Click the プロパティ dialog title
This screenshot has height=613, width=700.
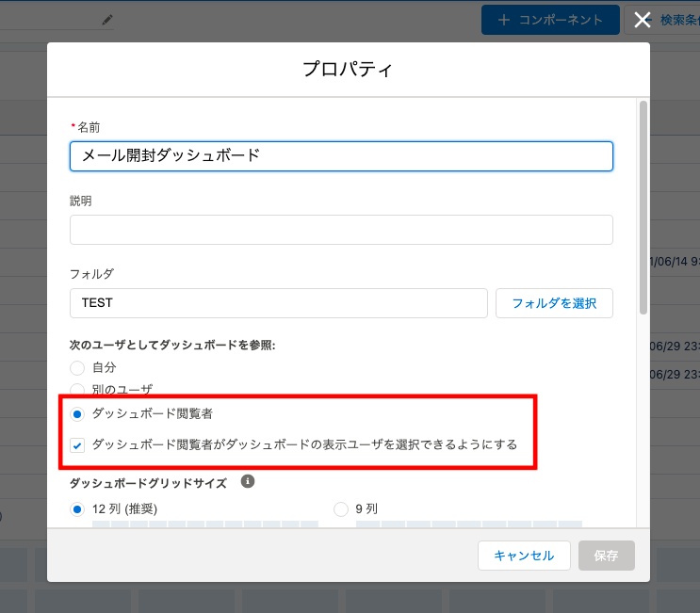(x=348, y=69)
